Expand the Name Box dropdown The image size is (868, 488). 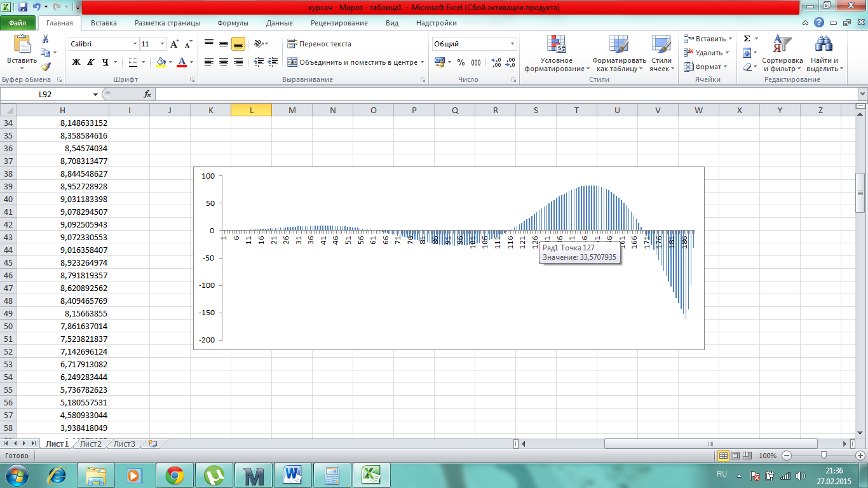96,94
